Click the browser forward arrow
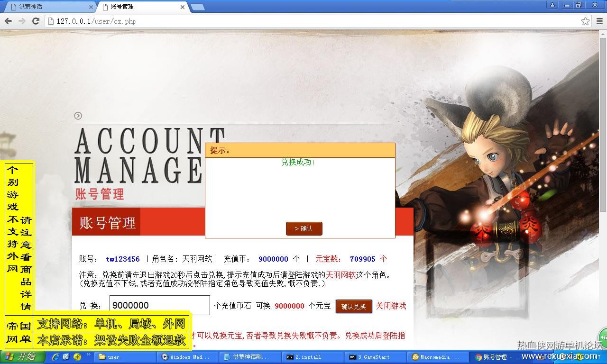 pos(22,21)
